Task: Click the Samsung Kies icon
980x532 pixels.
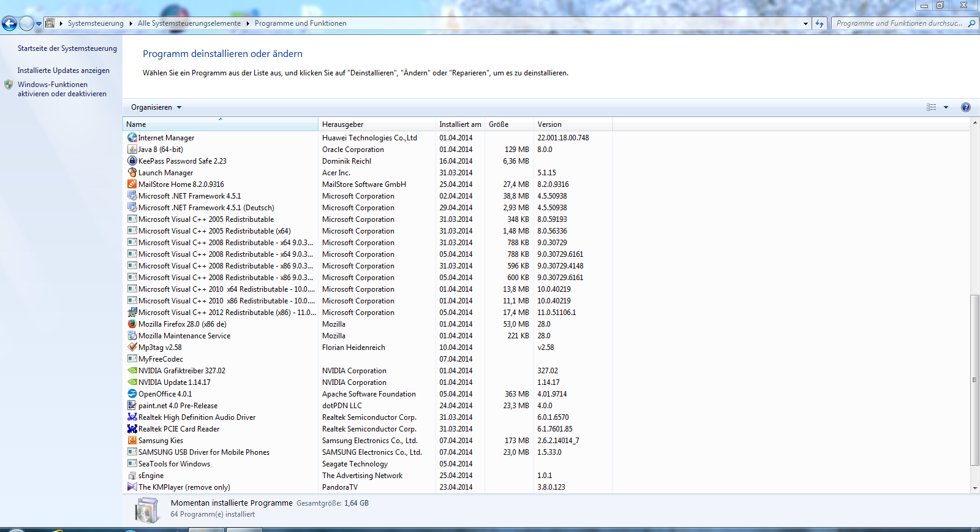Action: [132, 441]
